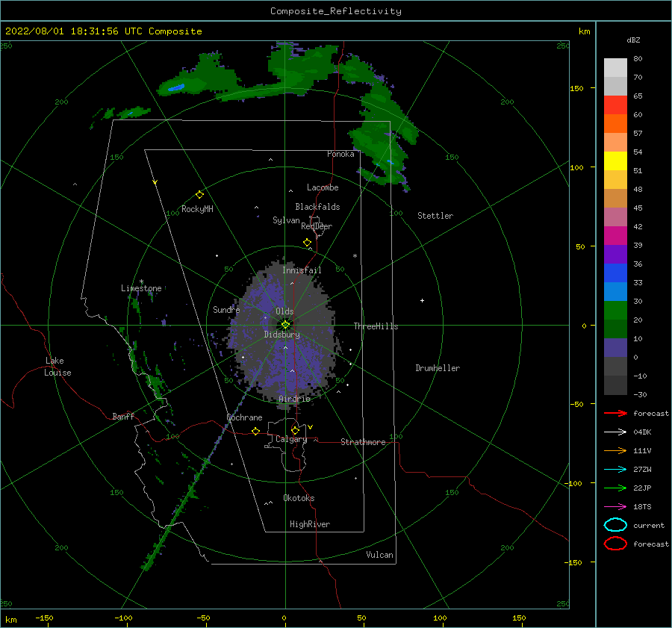The image size is (672, 628).
Task: Click the Calgary city label
Action: (291, 439)
